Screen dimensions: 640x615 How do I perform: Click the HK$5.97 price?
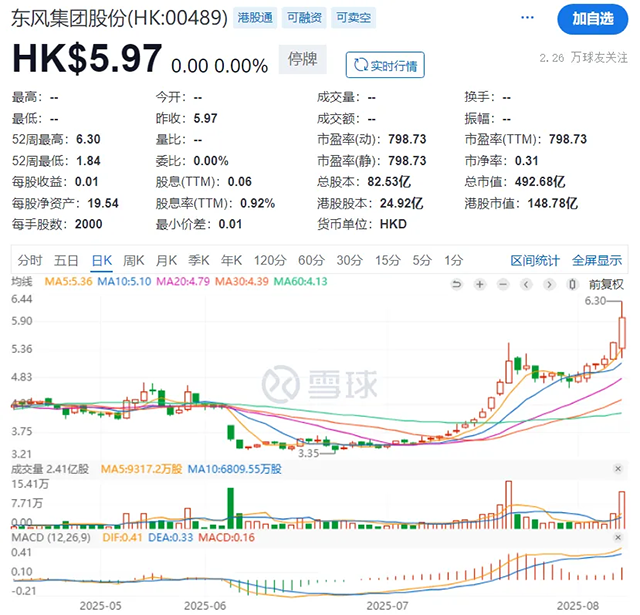point(87,59)
